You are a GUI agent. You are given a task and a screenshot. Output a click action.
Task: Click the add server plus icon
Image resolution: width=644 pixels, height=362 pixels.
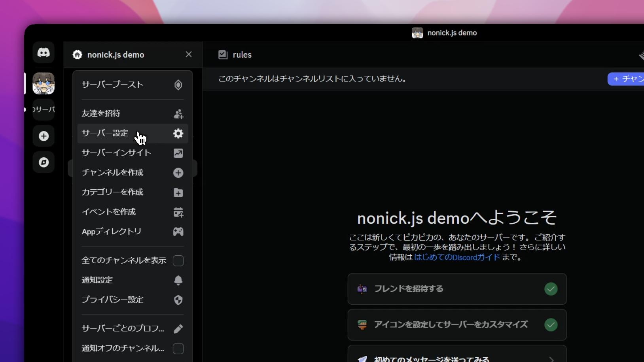point(44,136)
